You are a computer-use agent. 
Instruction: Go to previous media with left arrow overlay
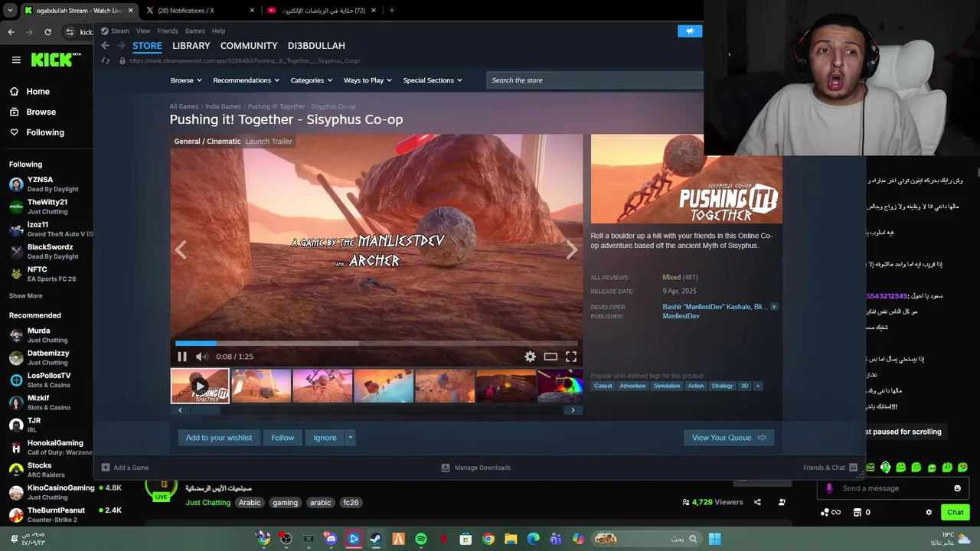(x=181, y=249)
